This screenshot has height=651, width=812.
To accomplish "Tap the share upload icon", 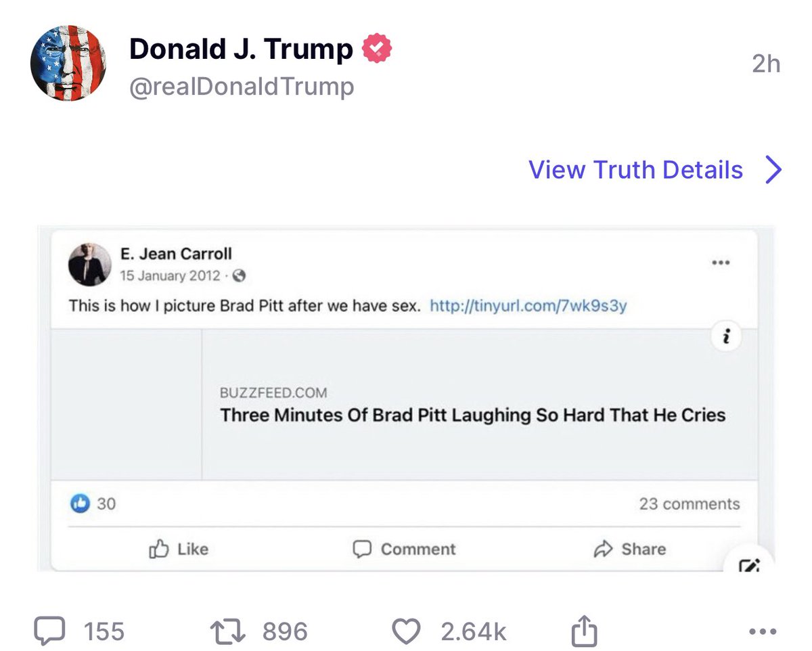I will click(585, 631).
